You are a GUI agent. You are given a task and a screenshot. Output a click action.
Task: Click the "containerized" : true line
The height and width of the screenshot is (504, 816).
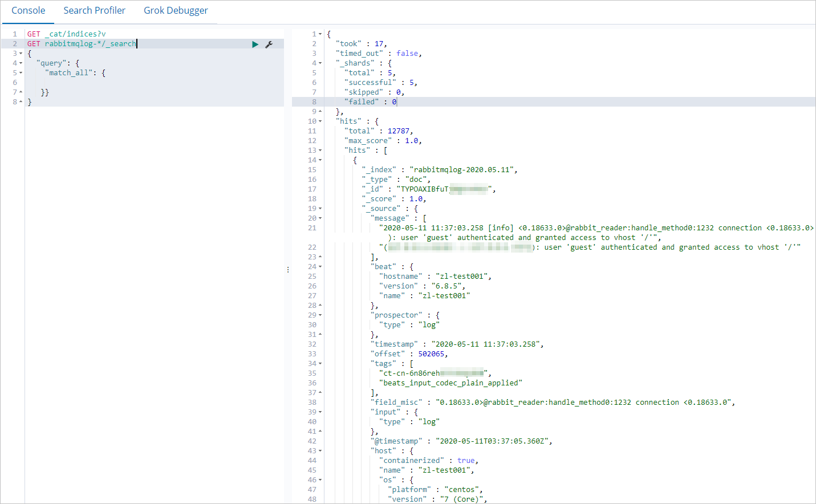click(429, 461)
